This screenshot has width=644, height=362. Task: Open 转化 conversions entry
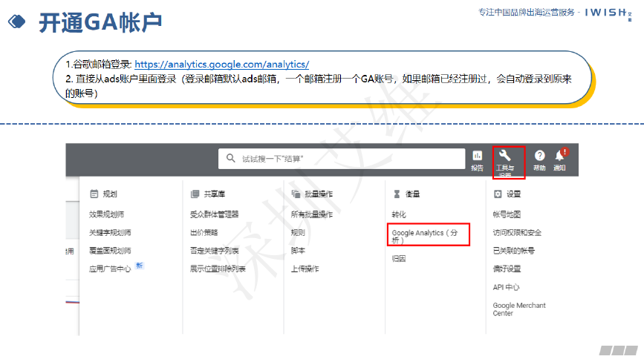click(399, 214)
